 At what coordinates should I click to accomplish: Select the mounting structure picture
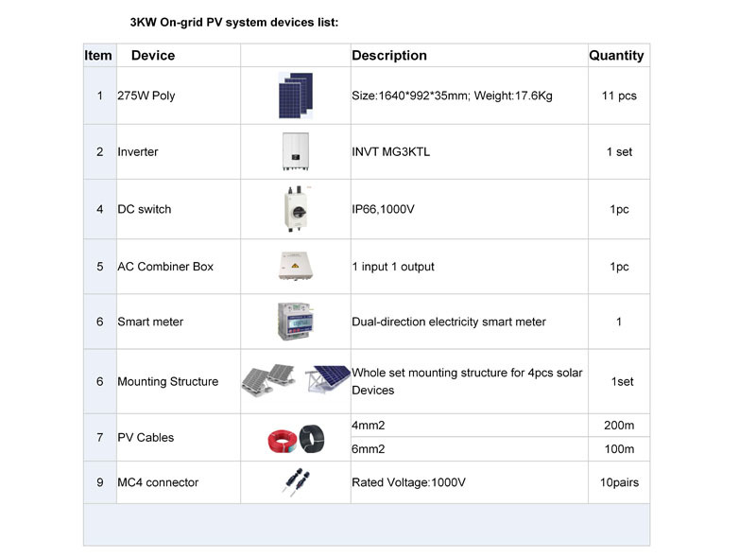(296, 381)
